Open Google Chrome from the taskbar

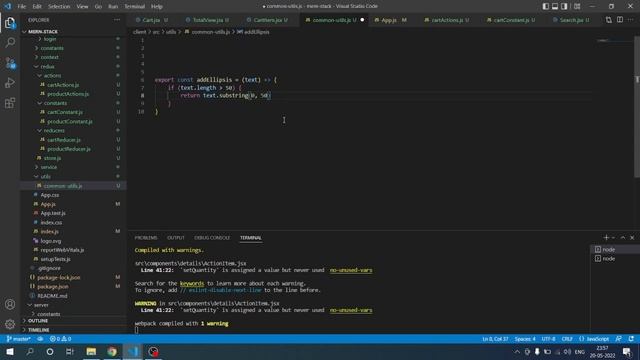[112, 351]
